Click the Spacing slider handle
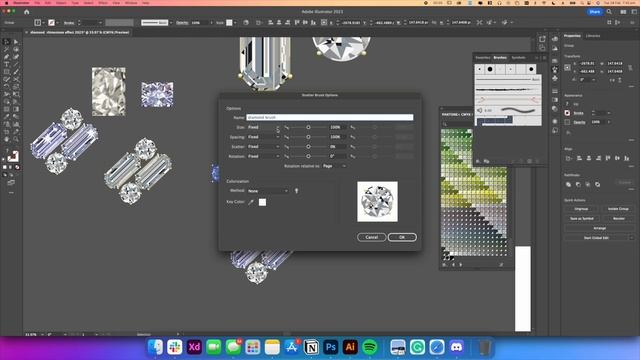Image resolution: width=640 pixels, height=360 pixels. [x=308, y=137]
